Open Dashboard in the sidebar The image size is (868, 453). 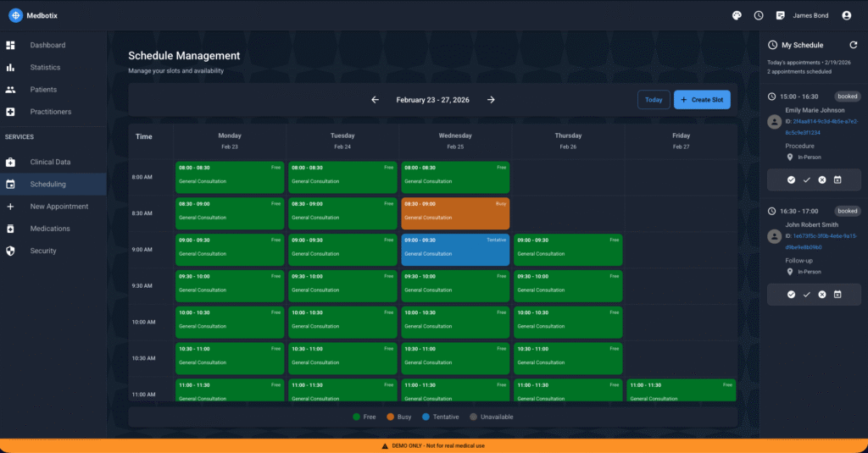tap(47, 45)
